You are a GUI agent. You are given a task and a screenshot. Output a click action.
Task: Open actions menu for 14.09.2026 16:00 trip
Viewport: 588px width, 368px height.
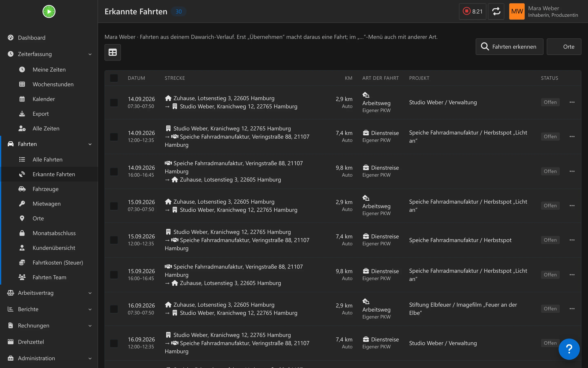coord(572,171)
